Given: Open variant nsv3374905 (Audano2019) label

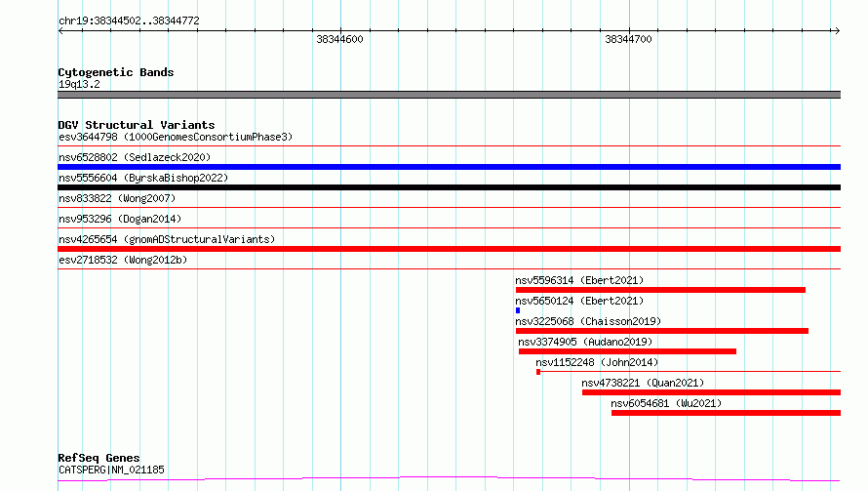Looking at the screenshot, I should pos(586,342).
